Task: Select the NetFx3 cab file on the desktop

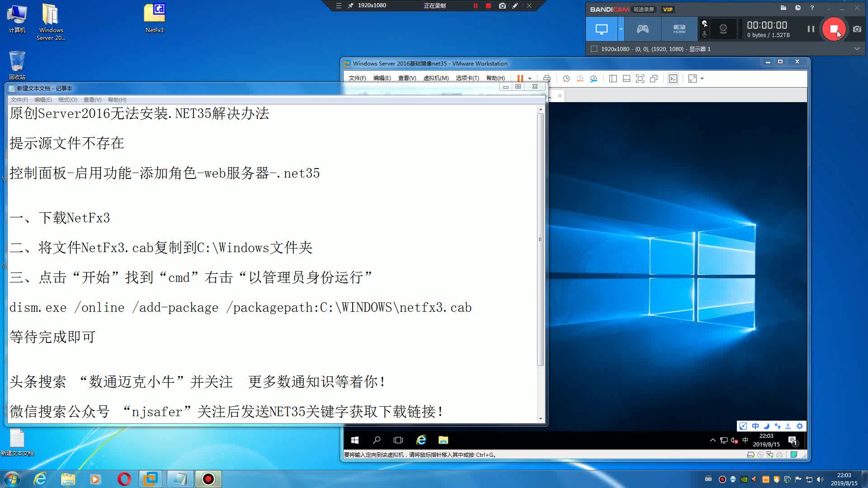Action: (154, 19)
